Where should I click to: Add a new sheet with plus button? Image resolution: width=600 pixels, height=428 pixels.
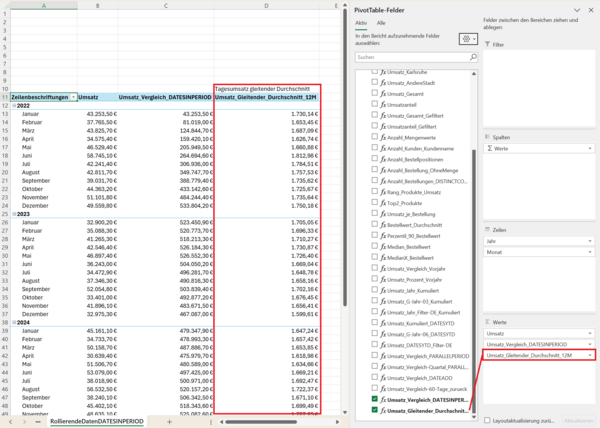click(169, 422)
